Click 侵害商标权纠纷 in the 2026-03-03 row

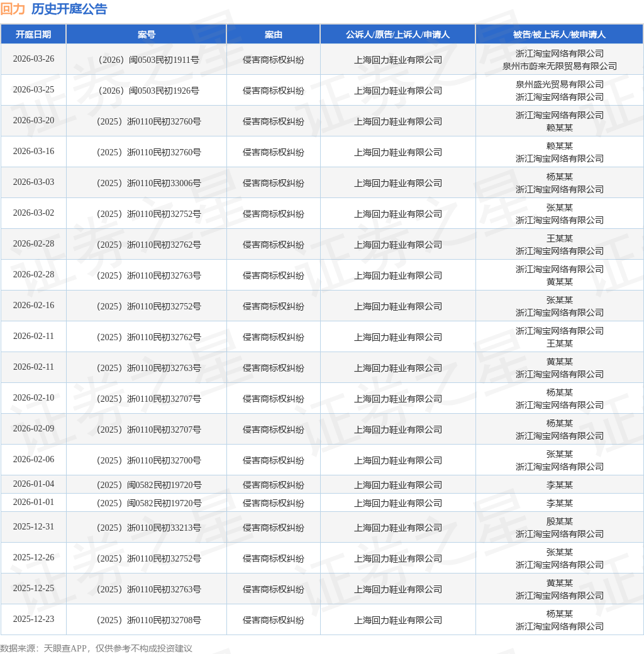(273, 184)
